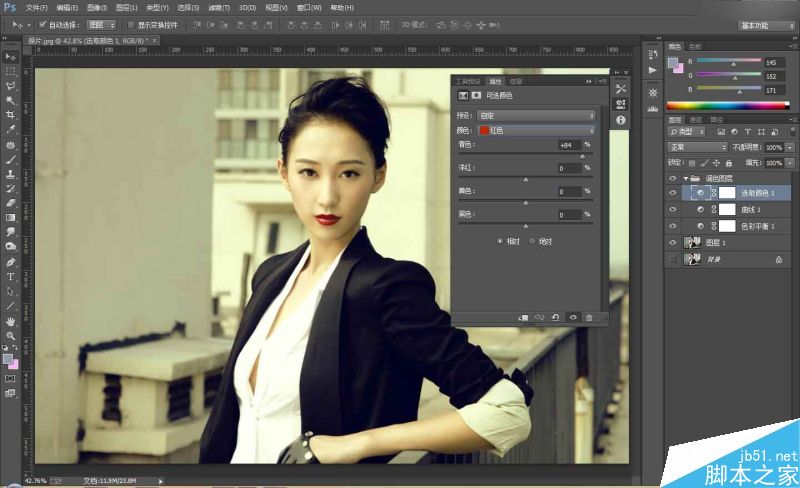
Task: Toggle the 自动选择 checkbox
Action: click(43, 24)
